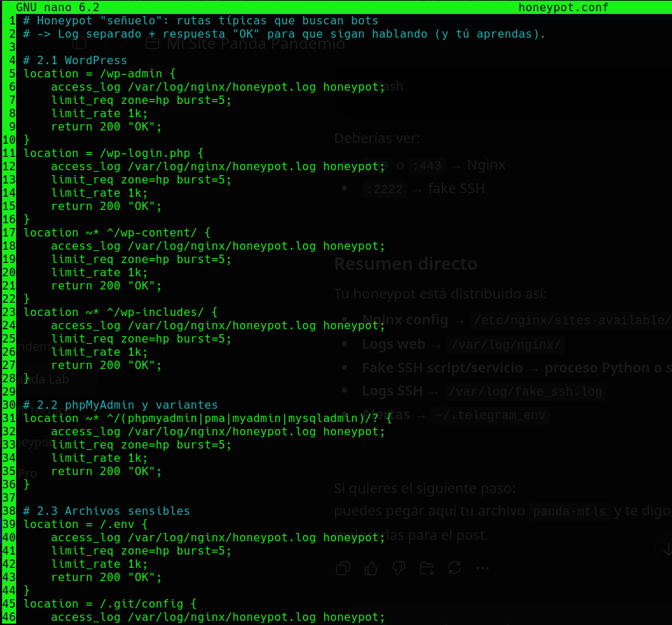Click 'Resumen directo' heading in background chat
The width and height of the screenshot is (672, 625).
(405, 264)
